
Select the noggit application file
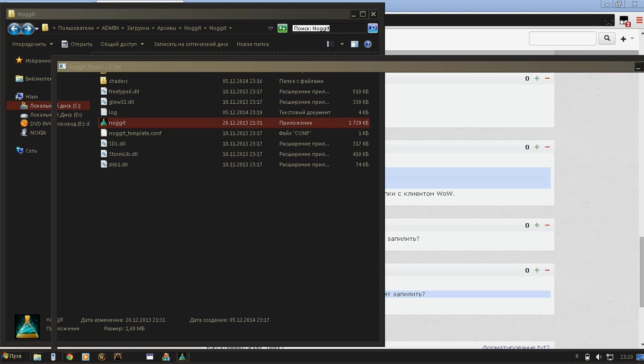pos(234,123)
